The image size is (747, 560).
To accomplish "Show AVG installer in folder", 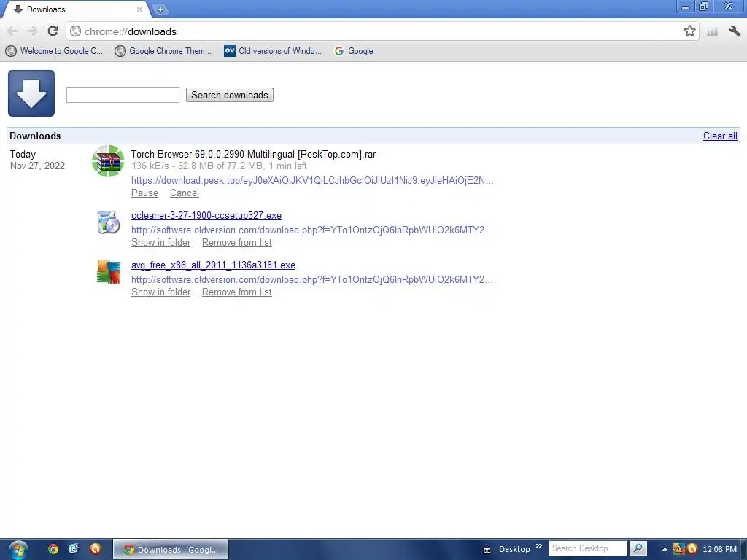I will pos(161,292).
